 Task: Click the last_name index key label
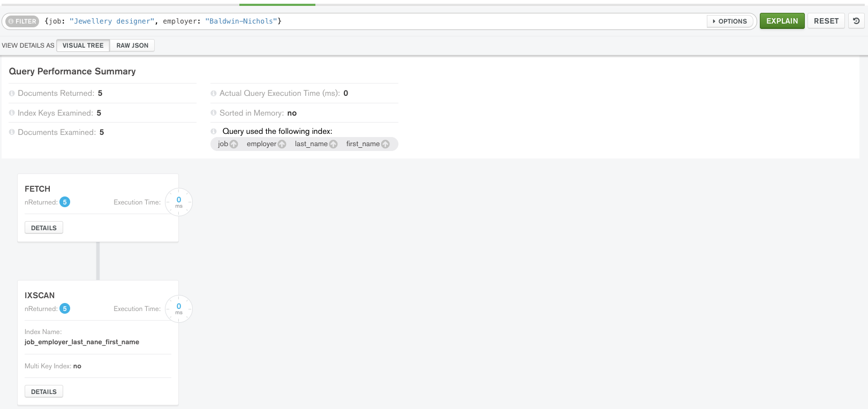pyautogui.click(x=311, y=144)
